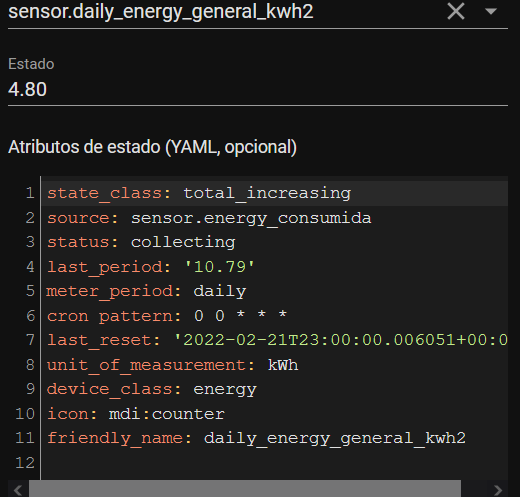Click line number 1 in gutter

[x=30, y=193]
